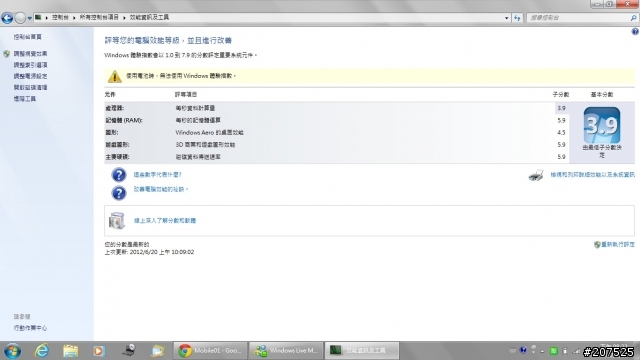Click the greyed-out Forward navigation button
Viewport: 640px width, 360px height.
tap(20, 18)
